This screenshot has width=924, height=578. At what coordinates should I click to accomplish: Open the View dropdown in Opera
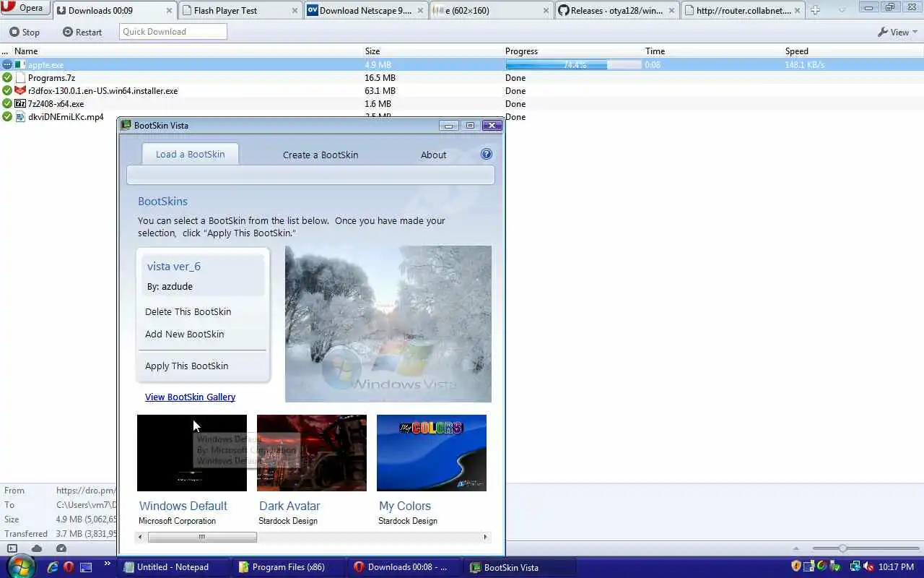click(x=897, y=32)
